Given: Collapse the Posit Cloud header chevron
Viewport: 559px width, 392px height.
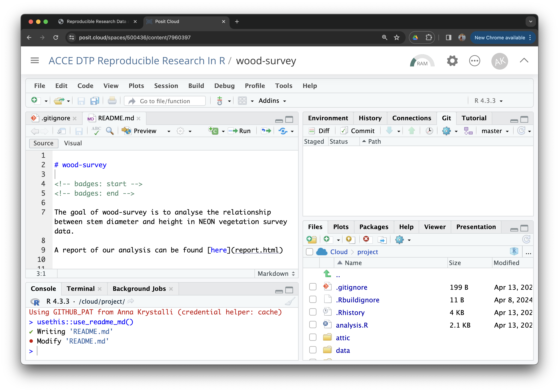Looking at the screenshot, I should pyautogui.click(x=524, y=61).
